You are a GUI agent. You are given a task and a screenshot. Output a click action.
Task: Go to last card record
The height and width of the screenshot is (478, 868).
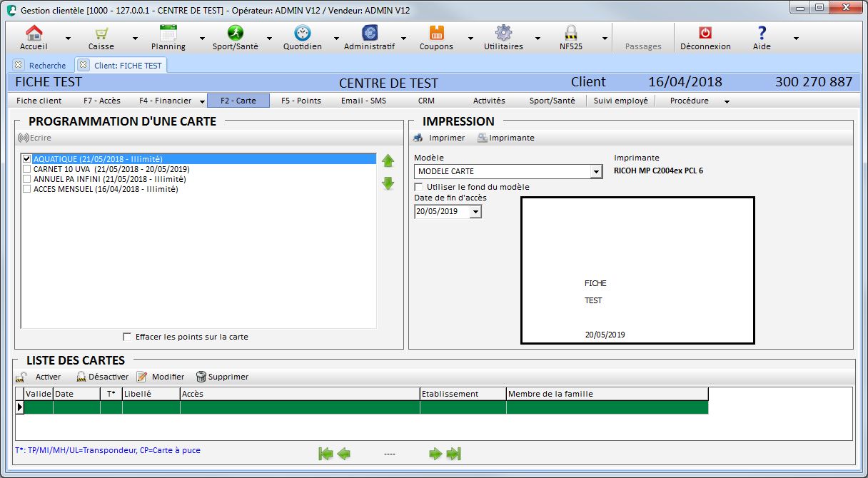tap(454, 453)
